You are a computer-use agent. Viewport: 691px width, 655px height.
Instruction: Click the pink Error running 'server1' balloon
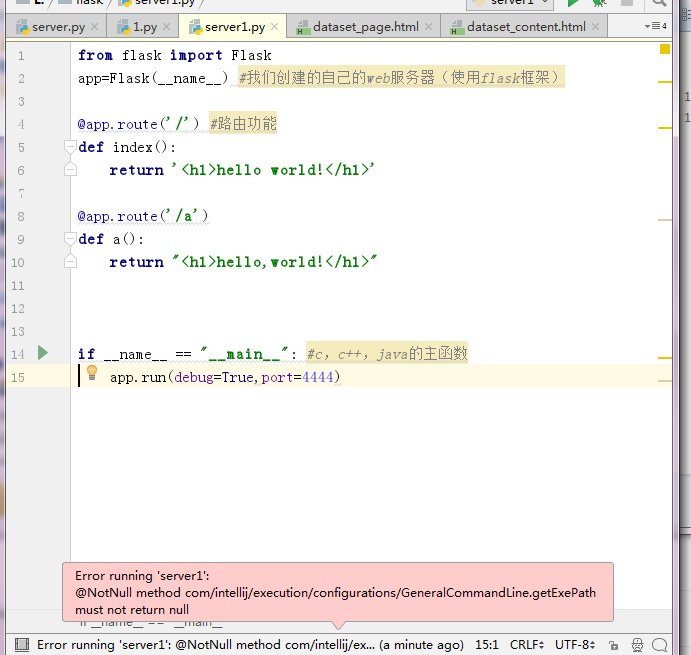point(338,592)
